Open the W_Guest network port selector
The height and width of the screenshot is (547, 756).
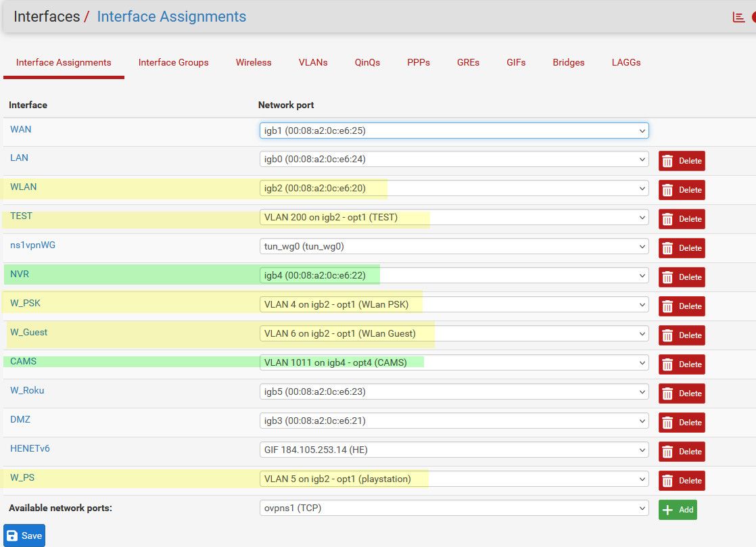coord(454,333)
